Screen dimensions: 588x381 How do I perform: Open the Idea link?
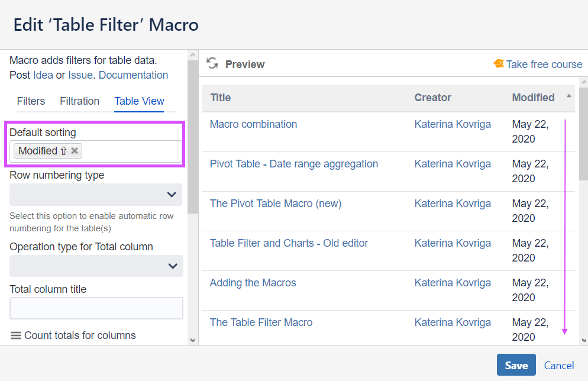click(x=43, y=75)
